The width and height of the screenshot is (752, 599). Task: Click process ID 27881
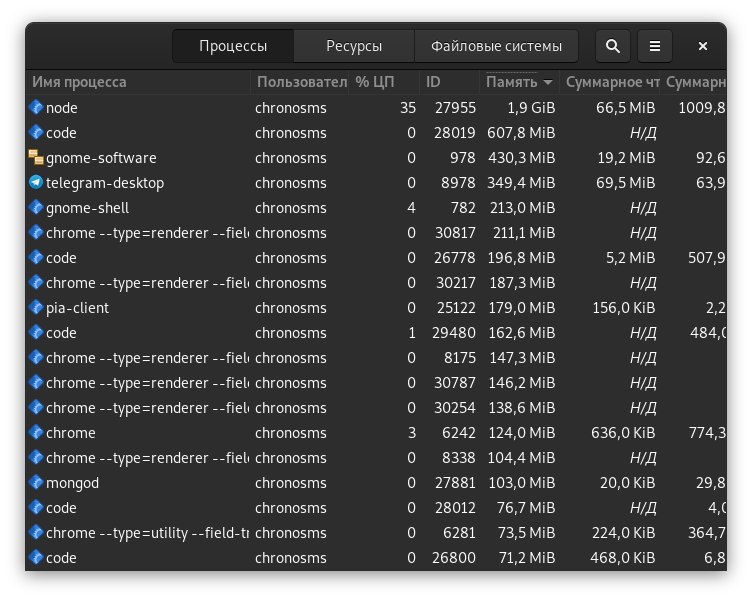455,483
